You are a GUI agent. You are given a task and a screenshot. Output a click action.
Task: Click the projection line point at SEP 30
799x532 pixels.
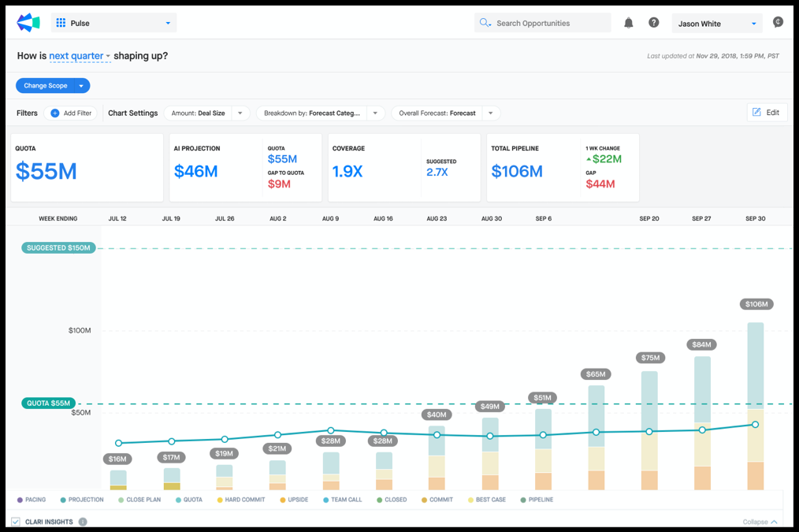point(755,425)
